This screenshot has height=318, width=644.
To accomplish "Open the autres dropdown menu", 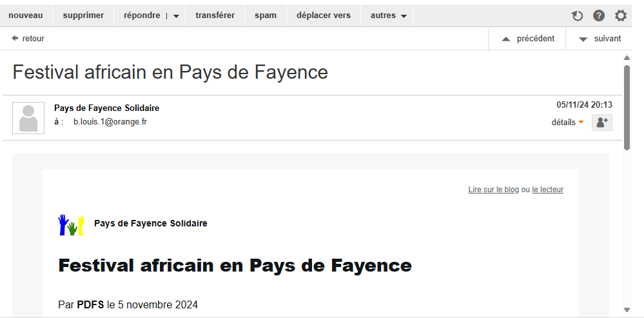I will pyautogui.click(x=389, y=15).
